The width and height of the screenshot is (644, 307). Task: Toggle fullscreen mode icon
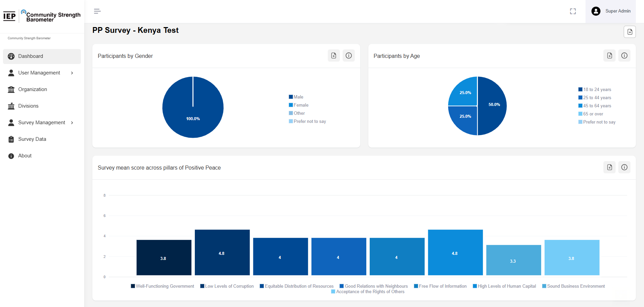pos(573,11)
